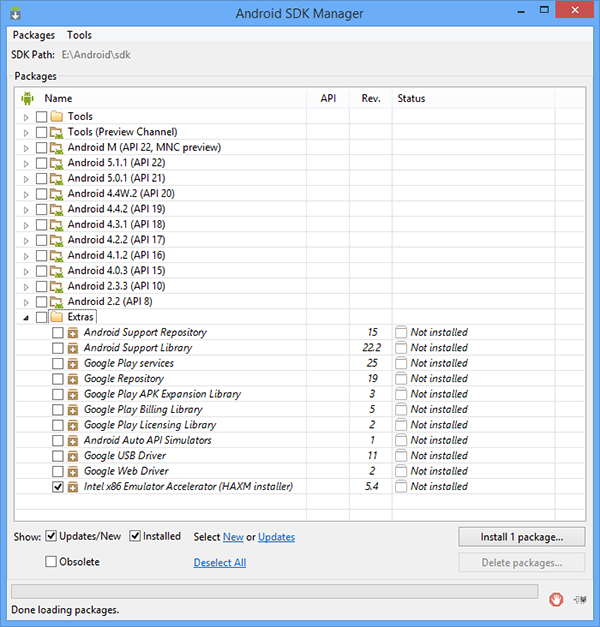Select the Google Play APK Expansion Library row
Screen dimensions: 600x627
[300, 394]
